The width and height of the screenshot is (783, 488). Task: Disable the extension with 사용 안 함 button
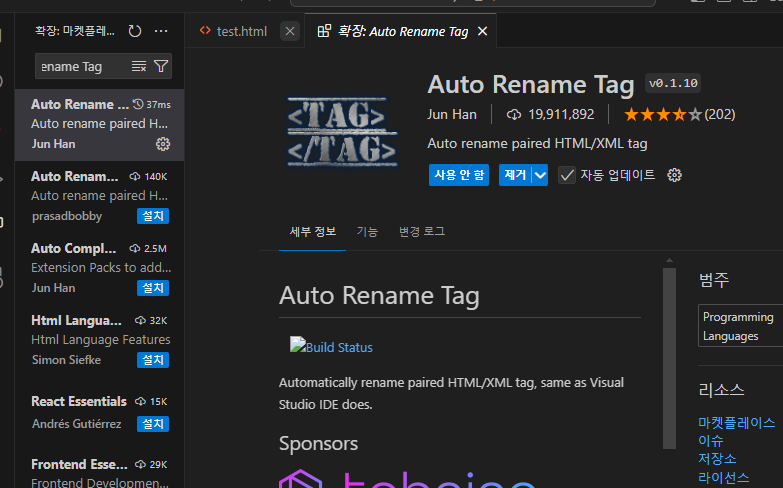pos(459,175)
